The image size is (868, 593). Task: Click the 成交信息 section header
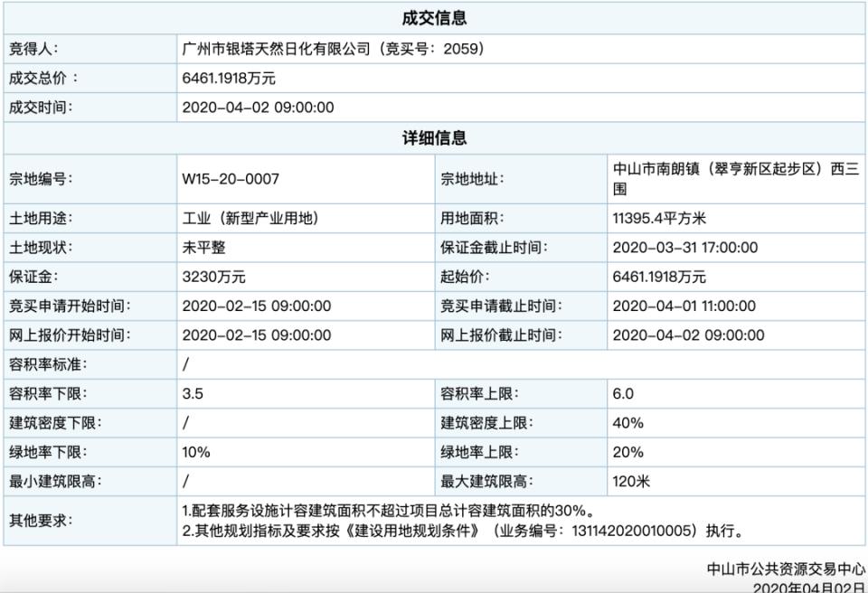pos(434,16)
